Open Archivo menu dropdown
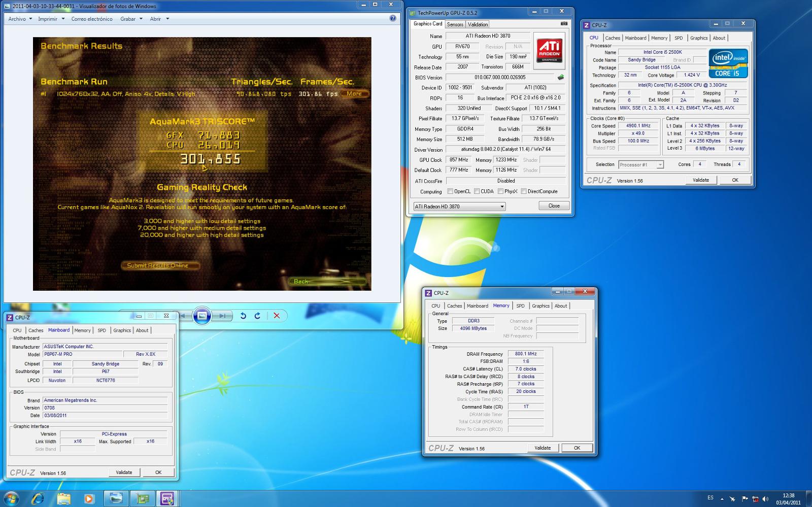Screen dimensions: 812x507 [20, 19]
